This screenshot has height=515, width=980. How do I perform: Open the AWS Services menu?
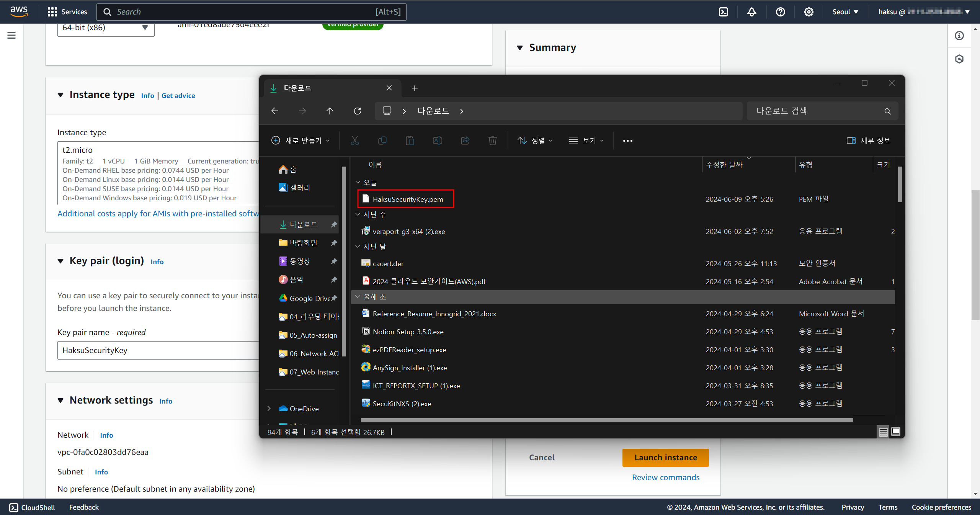(x=67, y=12)
